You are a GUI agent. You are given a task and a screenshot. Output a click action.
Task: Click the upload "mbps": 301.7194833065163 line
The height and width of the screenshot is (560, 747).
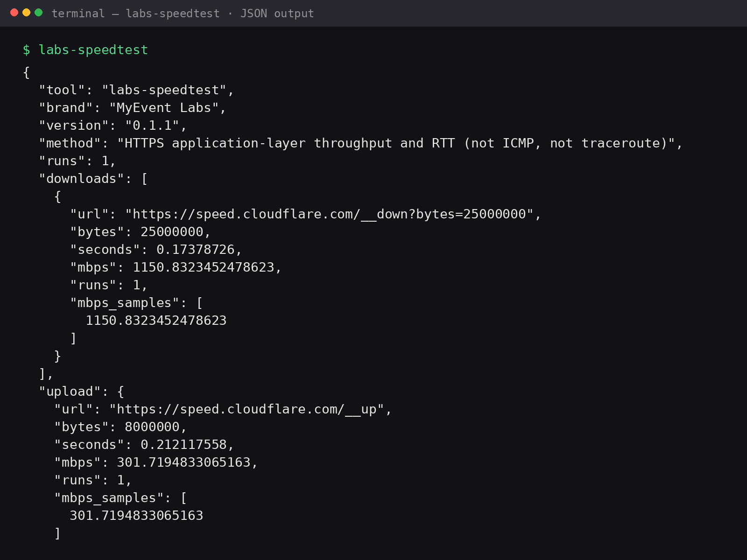coord(156,462)
